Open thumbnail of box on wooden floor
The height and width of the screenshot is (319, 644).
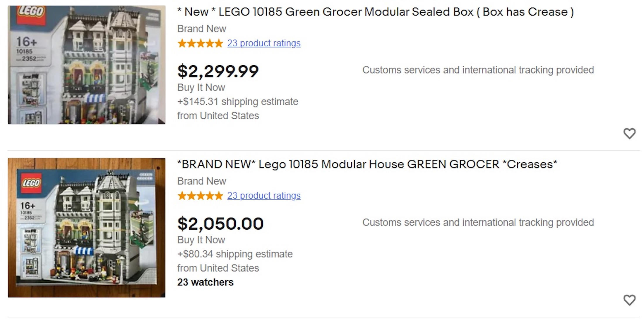point(87,228)
